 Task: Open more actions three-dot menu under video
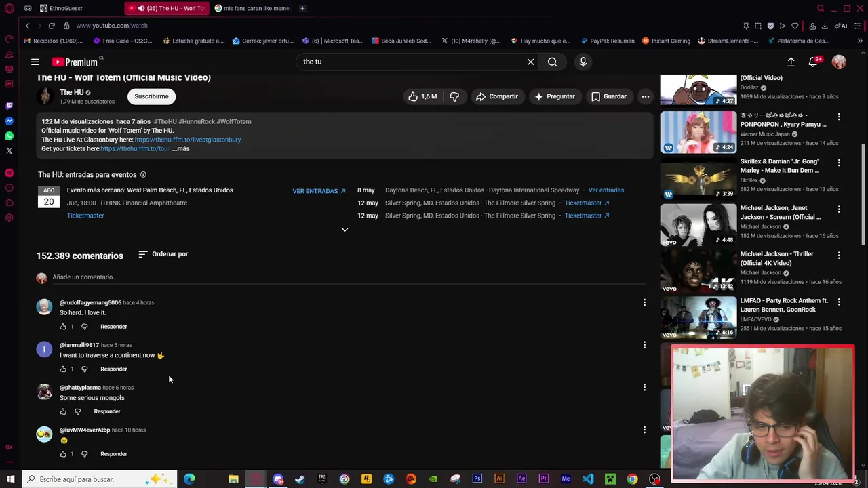click(646, 96)
